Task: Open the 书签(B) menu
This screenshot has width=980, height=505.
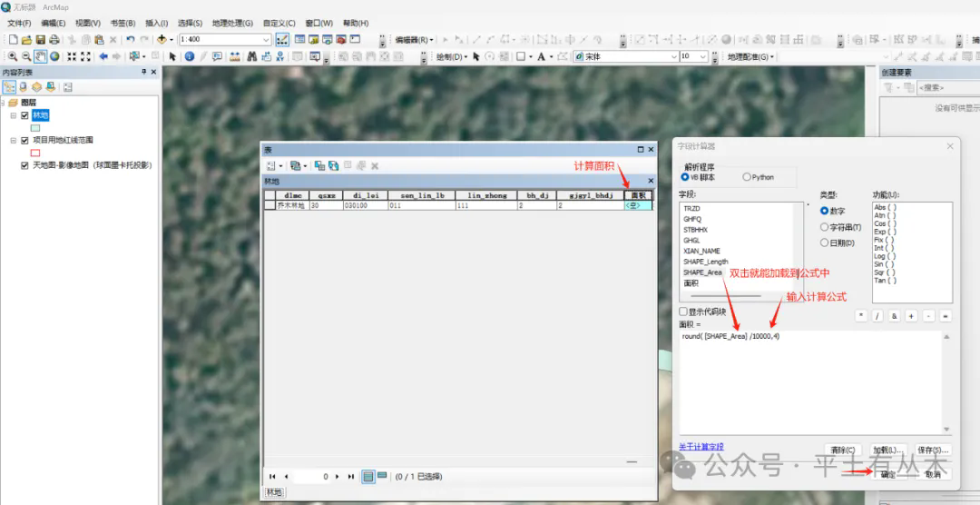Action: click(x=122, y=23)
